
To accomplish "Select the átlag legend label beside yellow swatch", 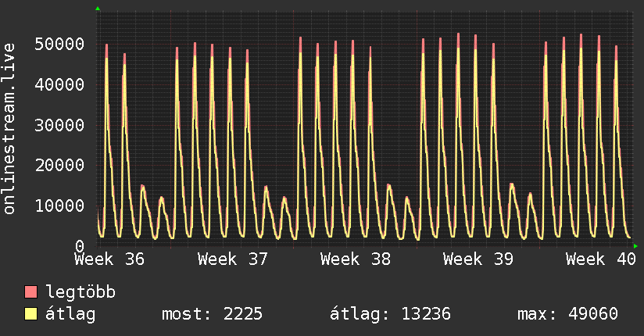I will [x=70, y=314].
